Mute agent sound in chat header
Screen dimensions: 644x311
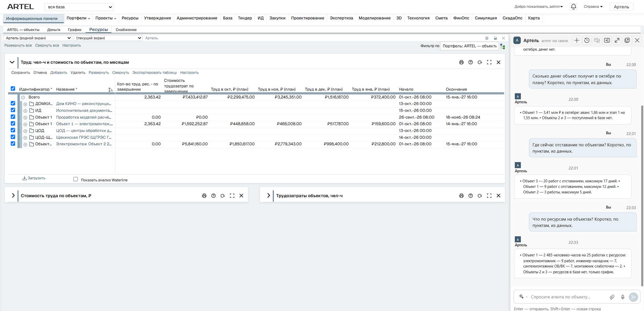point(597,40)
